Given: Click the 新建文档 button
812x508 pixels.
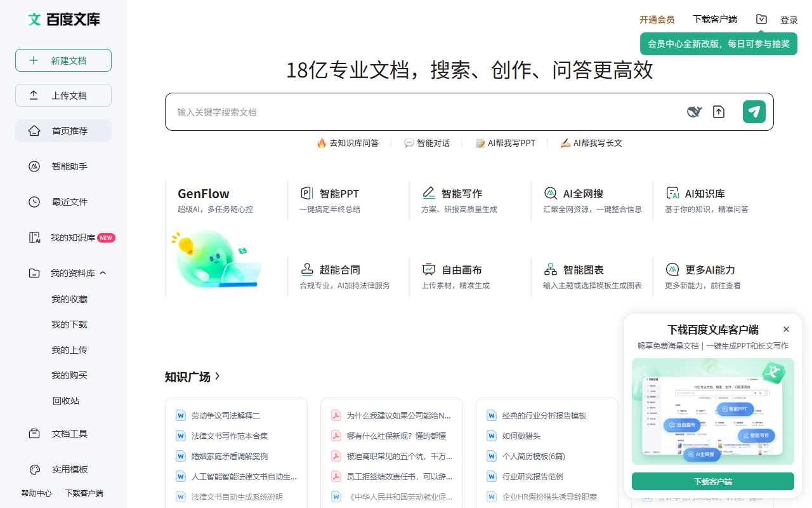Looking at the screenshot, I should coord(63,60).
